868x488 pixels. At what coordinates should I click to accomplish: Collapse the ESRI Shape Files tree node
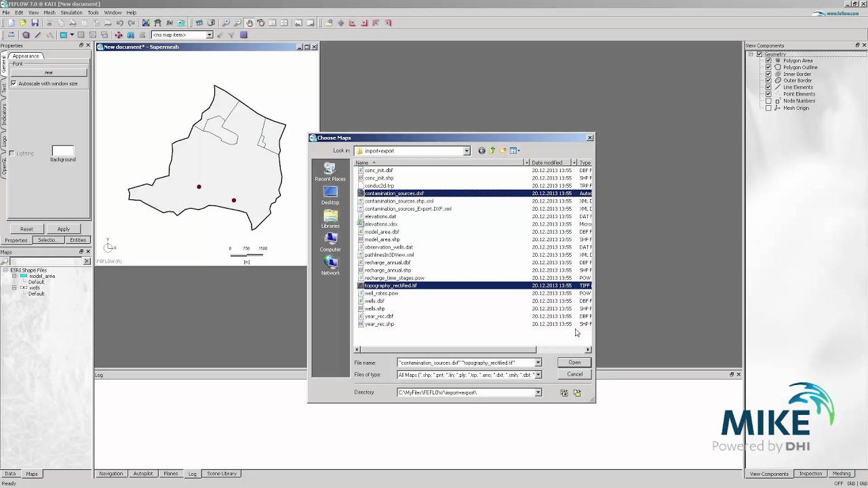click(5, 270)
